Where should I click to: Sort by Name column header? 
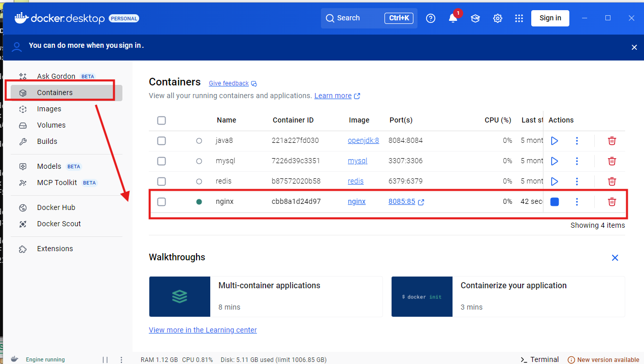227,120
